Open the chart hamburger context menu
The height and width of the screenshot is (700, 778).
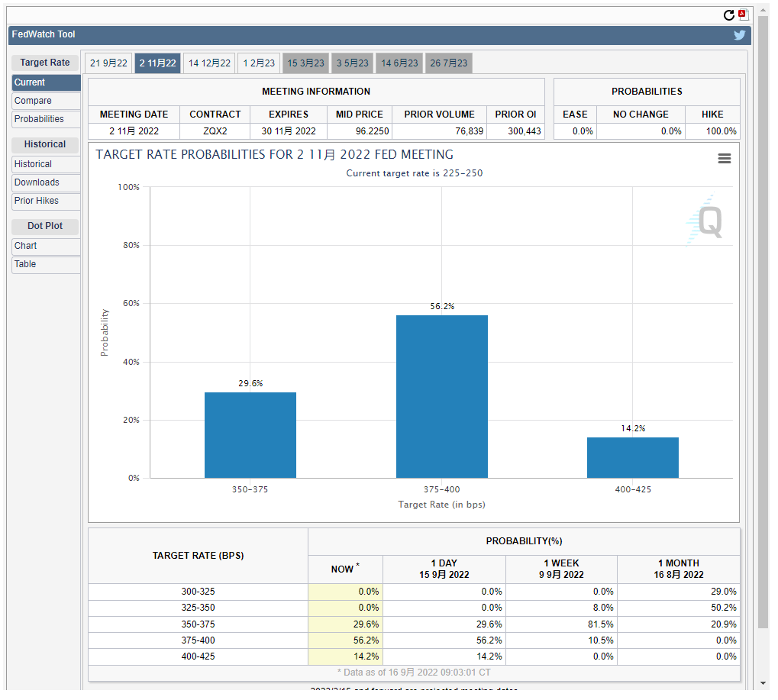point(725,158)
